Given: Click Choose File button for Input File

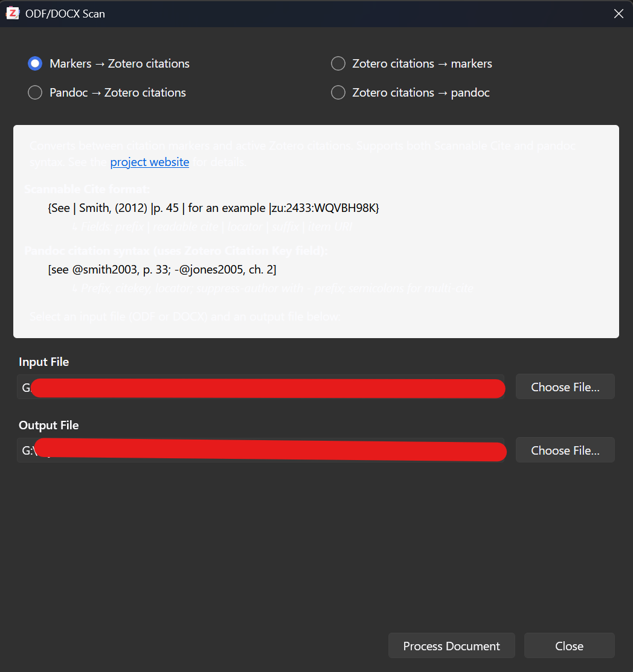Looking at the screenshot, I should tap(565, 387).
